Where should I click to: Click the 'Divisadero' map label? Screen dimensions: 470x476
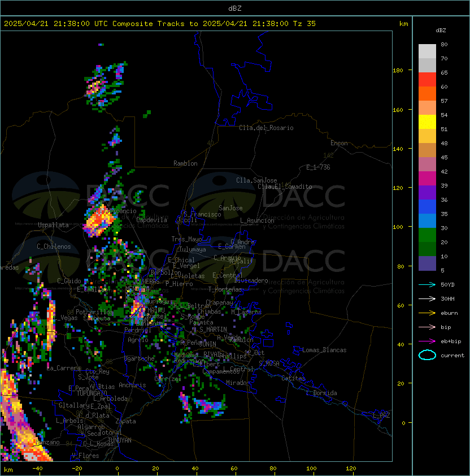(x=251, y=280)
